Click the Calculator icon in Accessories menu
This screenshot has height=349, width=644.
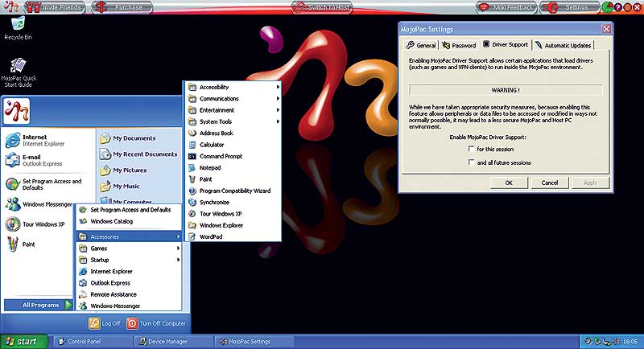tap(192, 145)
